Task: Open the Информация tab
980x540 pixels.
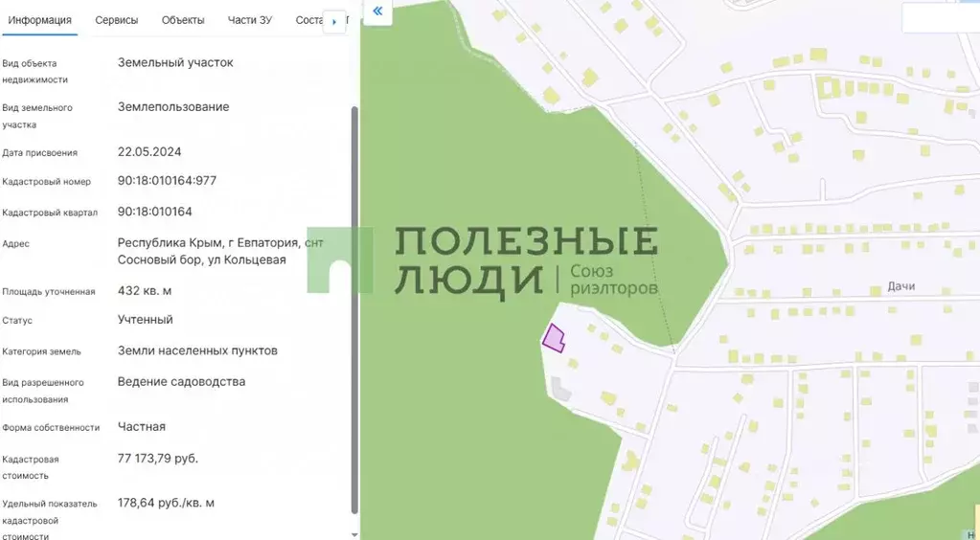Action: [x=39, y=20]
